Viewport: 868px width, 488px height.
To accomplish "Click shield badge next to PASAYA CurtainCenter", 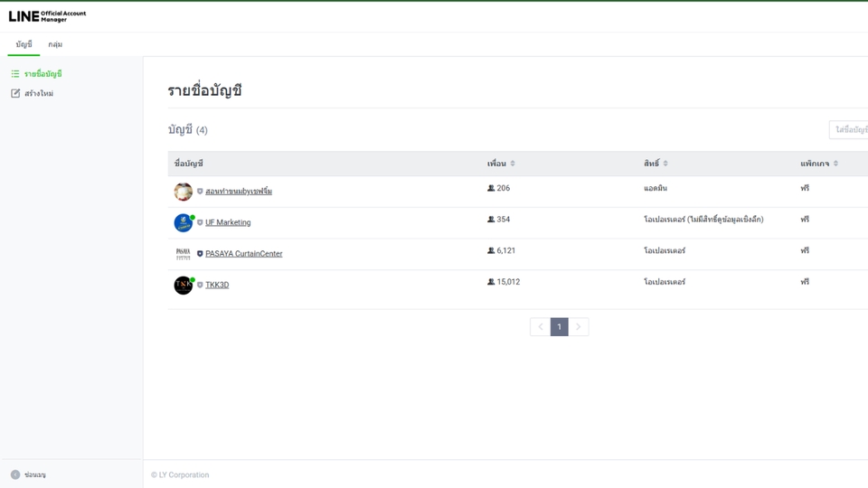I will [x=200, y=254].
